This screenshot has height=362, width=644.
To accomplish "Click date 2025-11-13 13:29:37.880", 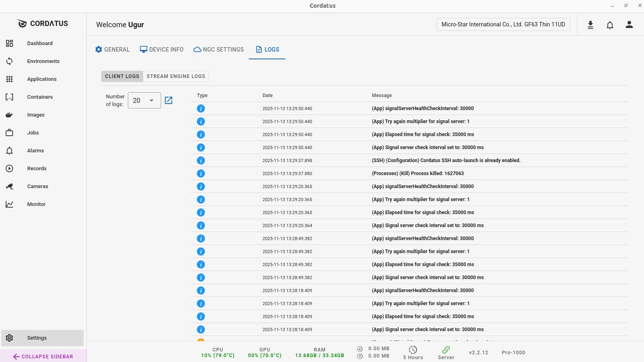I will point(287,173).
